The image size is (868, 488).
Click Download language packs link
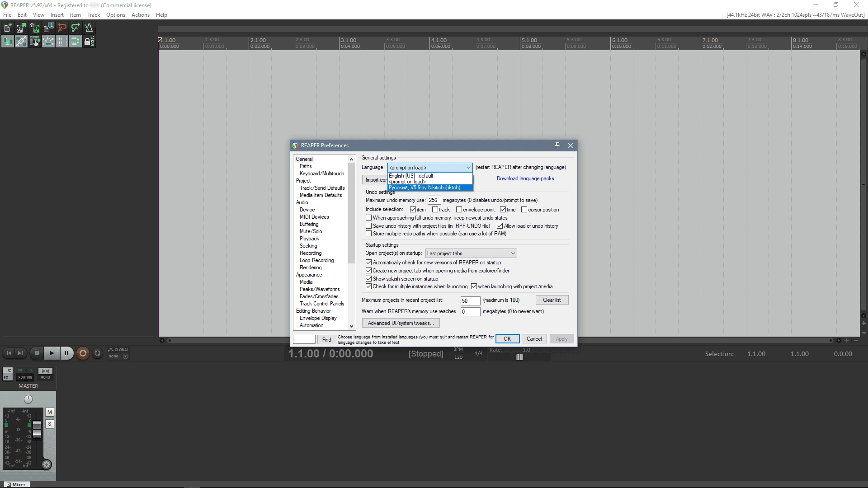point(525,178)
